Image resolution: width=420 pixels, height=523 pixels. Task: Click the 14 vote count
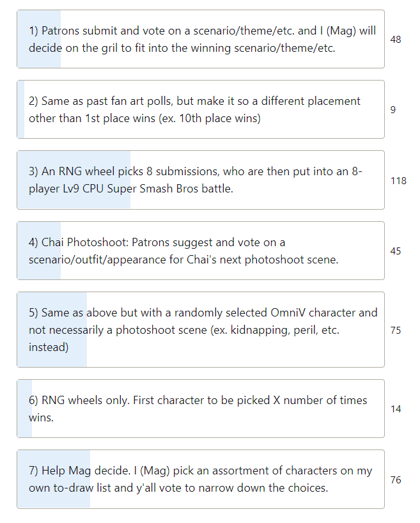pos(396,409)
